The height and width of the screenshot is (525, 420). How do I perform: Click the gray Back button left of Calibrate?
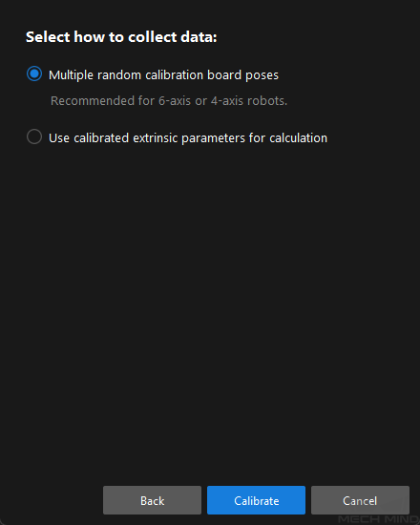click(152, 500)
